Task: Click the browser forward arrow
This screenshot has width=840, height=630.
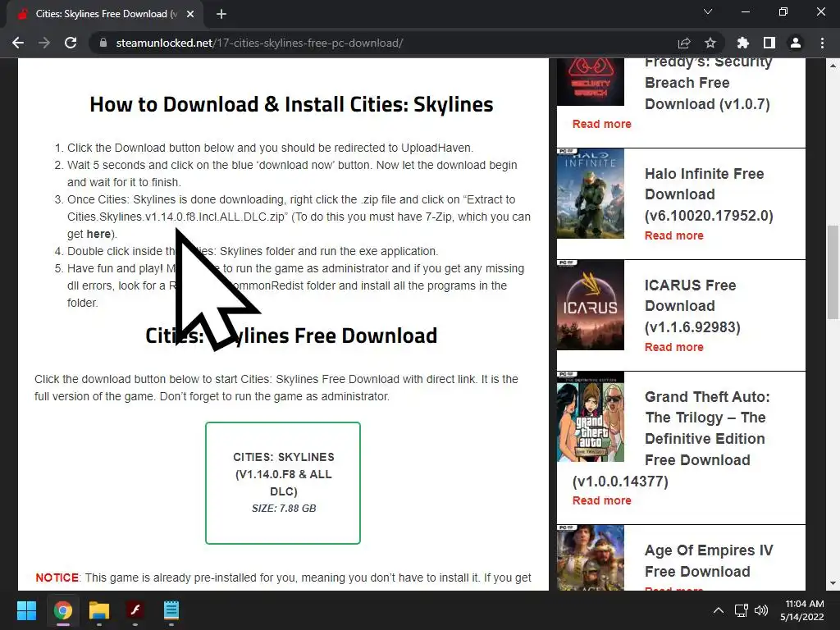Action: [44, 43]
